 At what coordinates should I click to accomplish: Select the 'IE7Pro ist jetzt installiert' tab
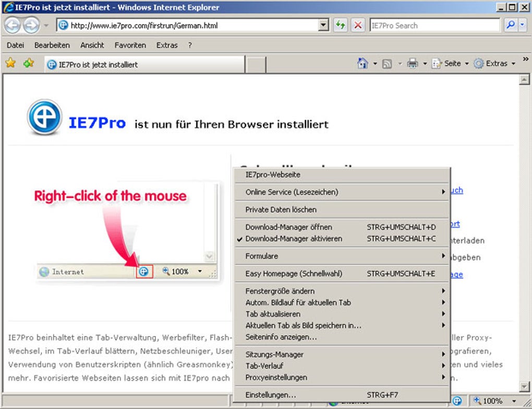click(144, 65)
